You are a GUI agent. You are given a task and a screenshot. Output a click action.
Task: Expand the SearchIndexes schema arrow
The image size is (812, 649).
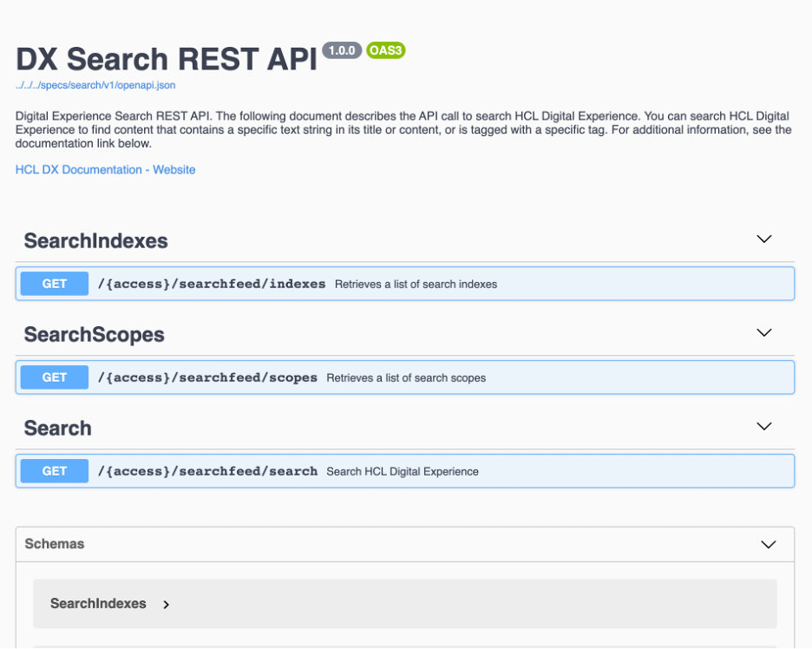[167, 605]
